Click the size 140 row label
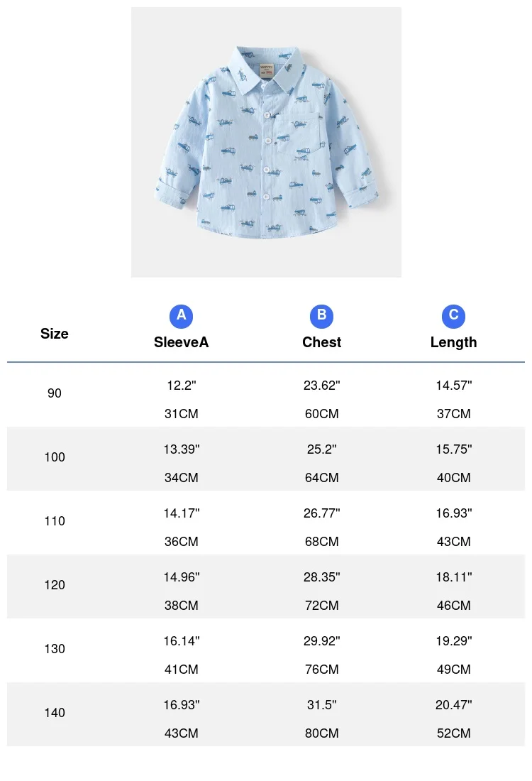The image size is (532, 781). 54,713
